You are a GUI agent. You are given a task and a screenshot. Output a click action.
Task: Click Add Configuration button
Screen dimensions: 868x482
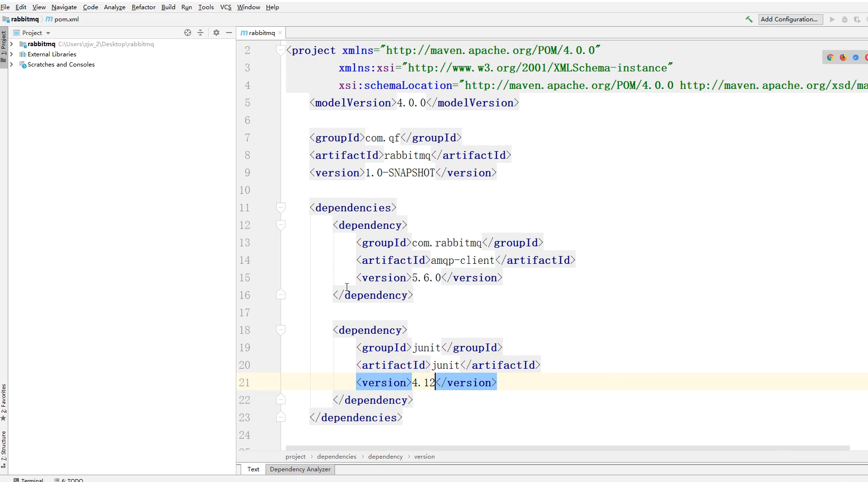(x=790, y=19)
